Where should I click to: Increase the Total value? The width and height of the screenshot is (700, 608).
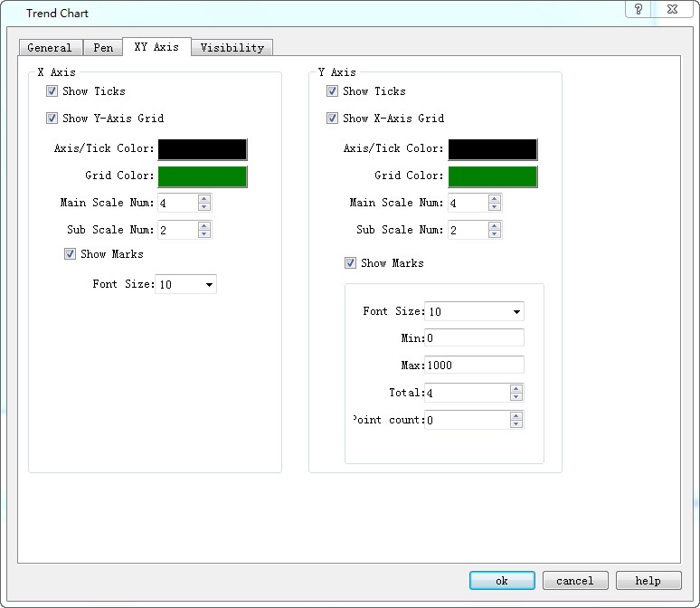point(516,389)
